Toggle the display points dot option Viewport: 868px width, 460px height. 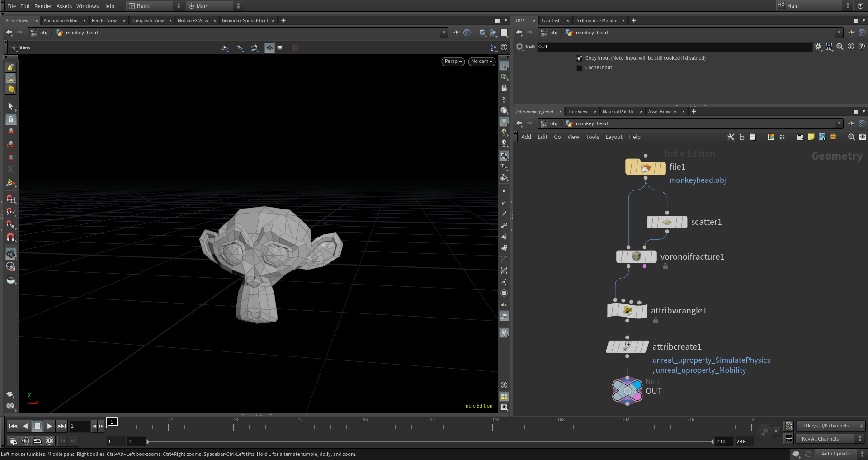504,191
